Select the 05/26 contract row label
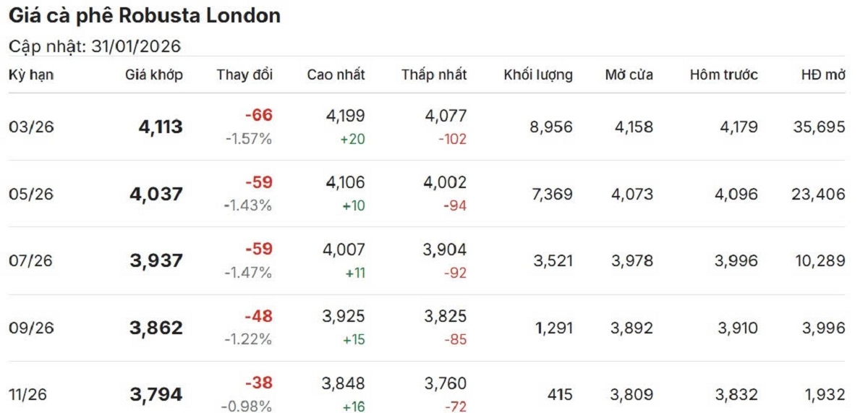This screenshot has width=868, height=413. tap(31, 194)
